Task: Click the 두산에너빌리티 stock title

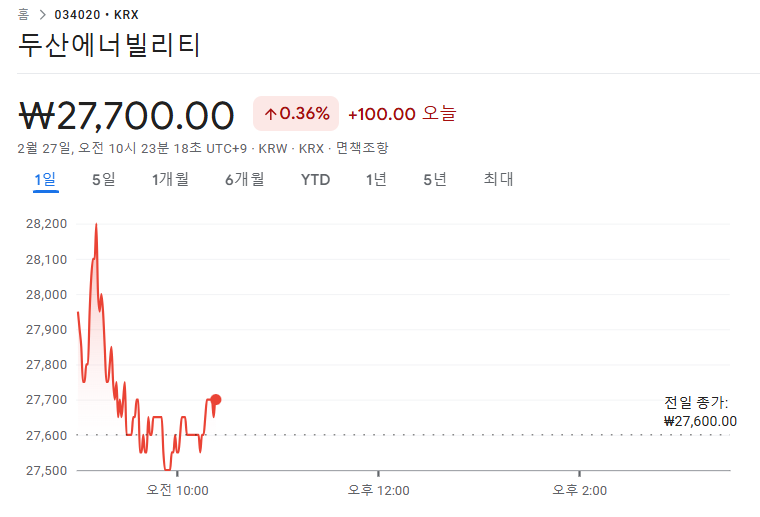Action: click(x=109, y=45)
